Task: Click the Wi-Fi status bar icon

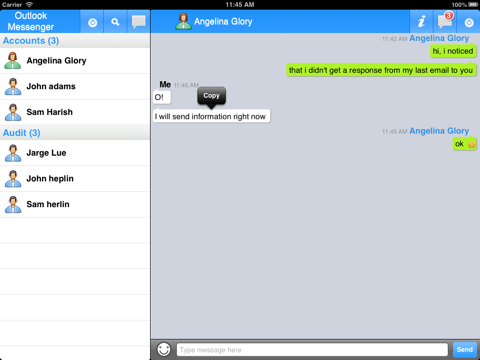Action: pos(29,4)
